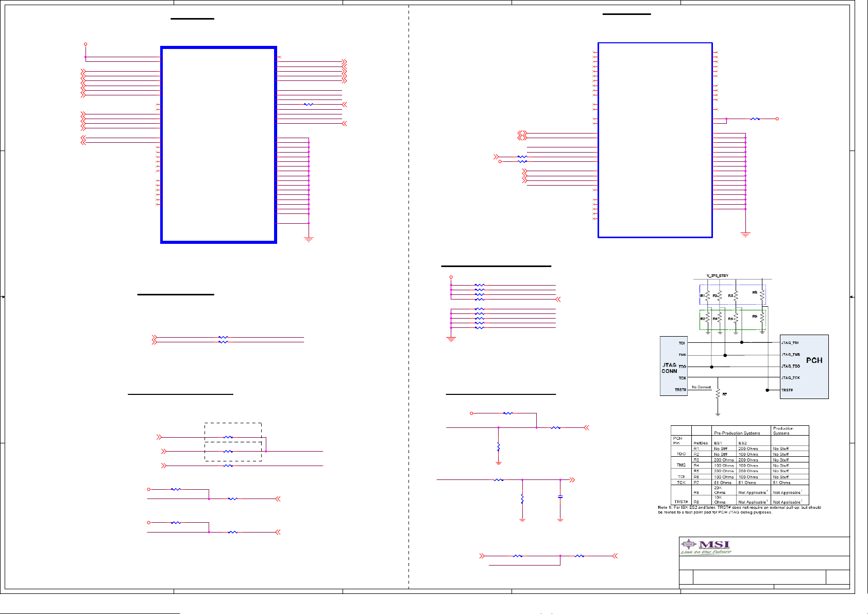The width and height of the screenshot is (868, 614).
Task: Click the 'JTAG CONN' block label
Action: click(x=669, y=368)
